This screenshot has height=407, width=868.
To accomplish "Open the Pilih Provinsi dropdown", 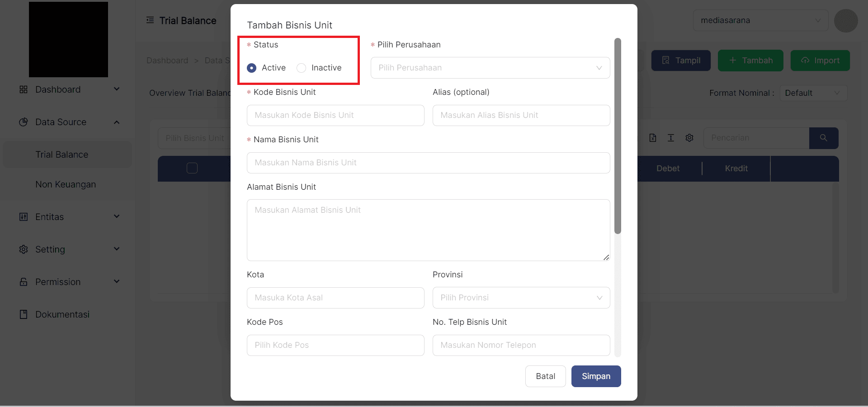I will tap(521, 298).
